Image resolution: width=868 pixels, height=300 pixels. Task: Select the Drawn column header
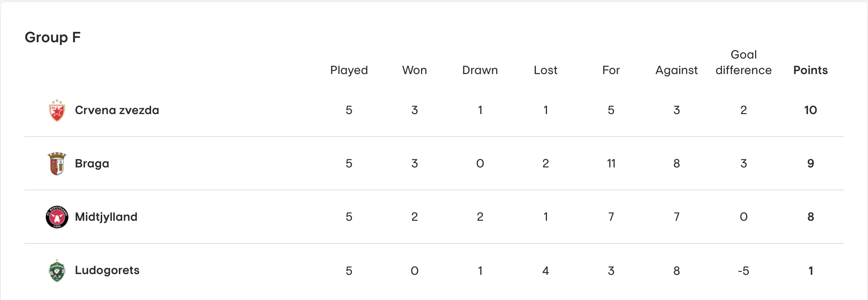480,70
